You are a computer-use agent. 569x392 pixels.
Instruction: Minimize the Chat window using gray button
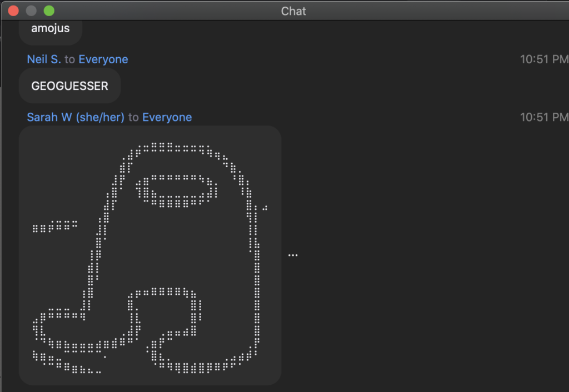coord(31,11)
